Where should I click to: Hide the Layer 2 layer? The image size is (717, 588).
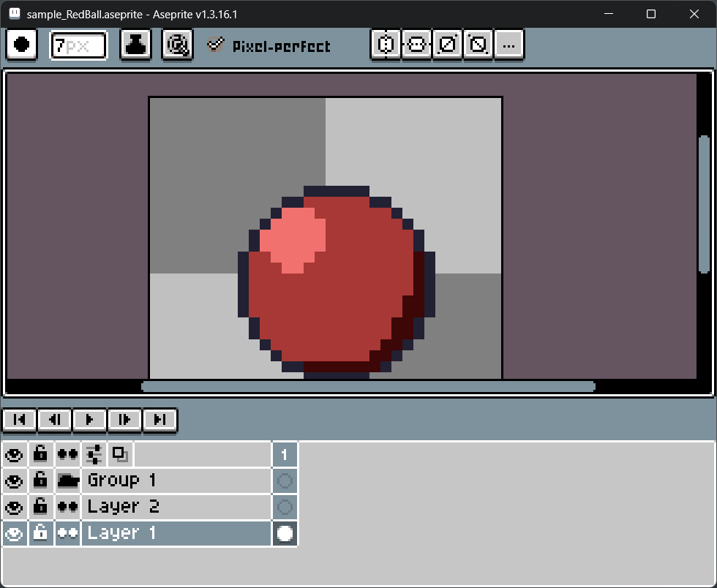[x=14, y=507]
